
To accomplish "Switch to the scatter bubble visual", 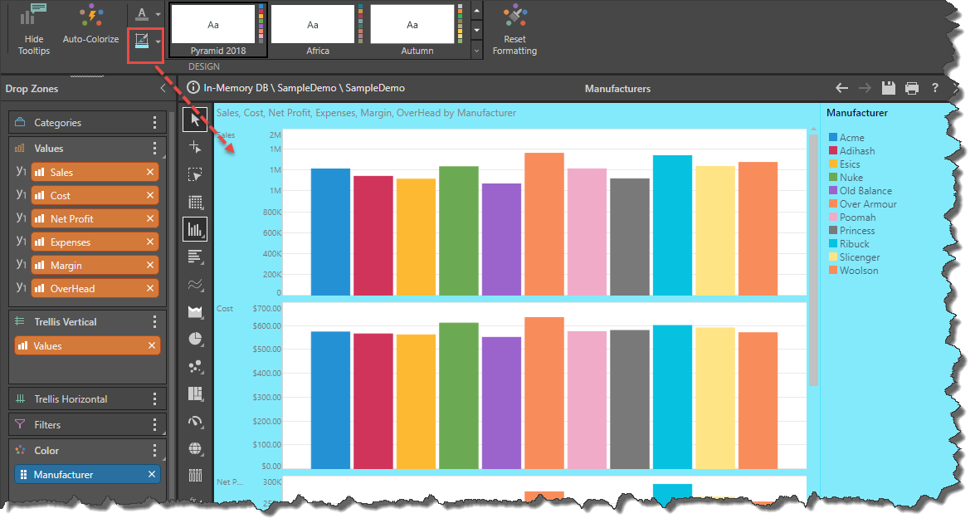I will coord(195,367).
